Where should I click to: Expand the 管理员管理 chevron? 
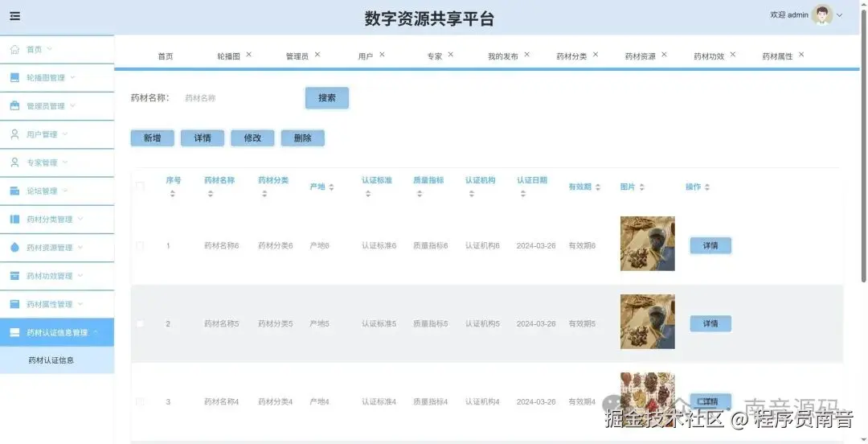pyautogui.click(x=72, y=105)
